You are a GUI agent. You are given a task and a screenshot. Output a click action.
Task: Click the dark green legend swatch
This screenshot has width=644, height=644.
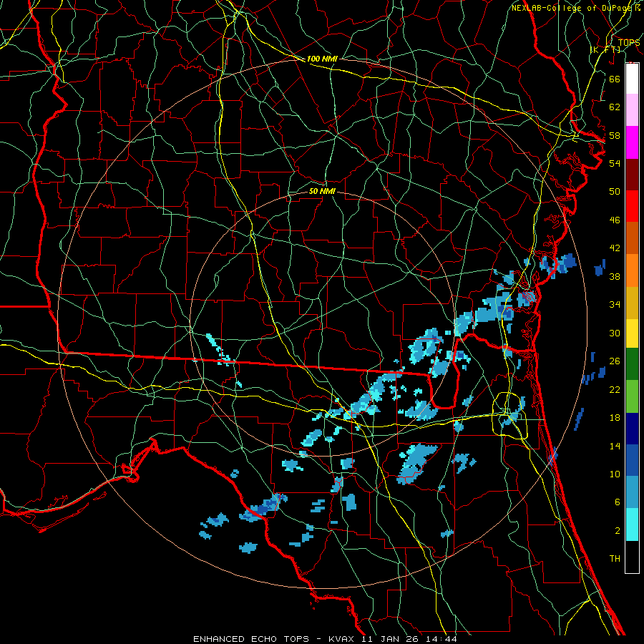tap(632, 364)
